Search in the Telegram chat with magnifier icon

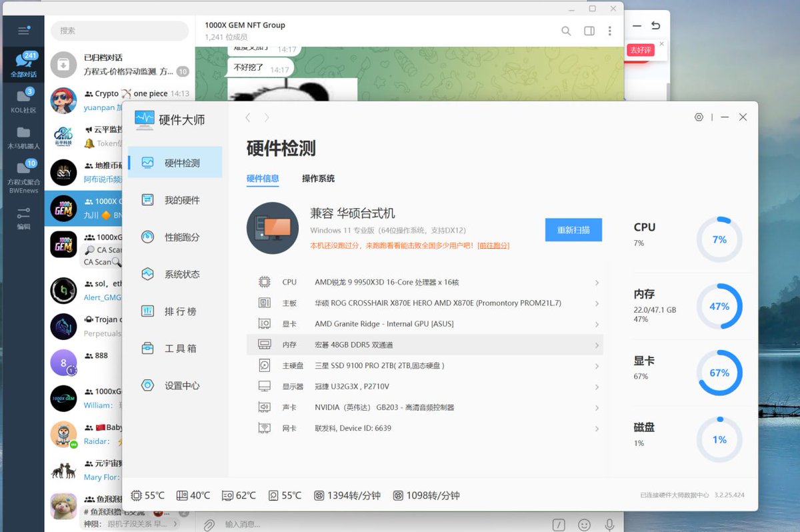(x=566, y=31)
